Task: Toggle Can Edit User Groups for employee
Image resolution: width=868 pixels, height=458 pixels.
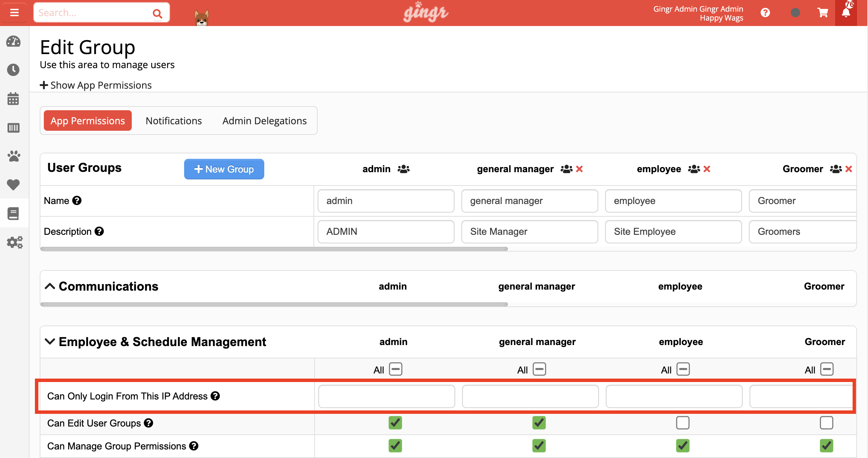Action: tap(682, 423)
